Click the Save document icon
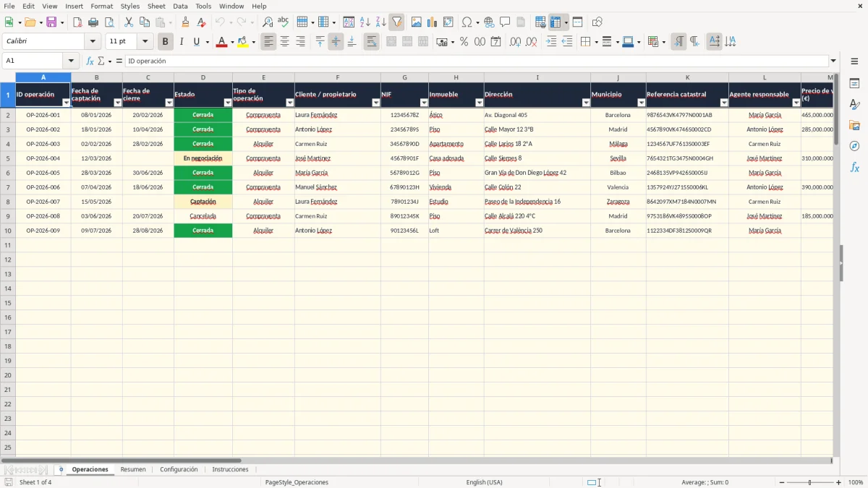Image resolution: width=868 pixels, height=488 pixels. click(51, 22)
